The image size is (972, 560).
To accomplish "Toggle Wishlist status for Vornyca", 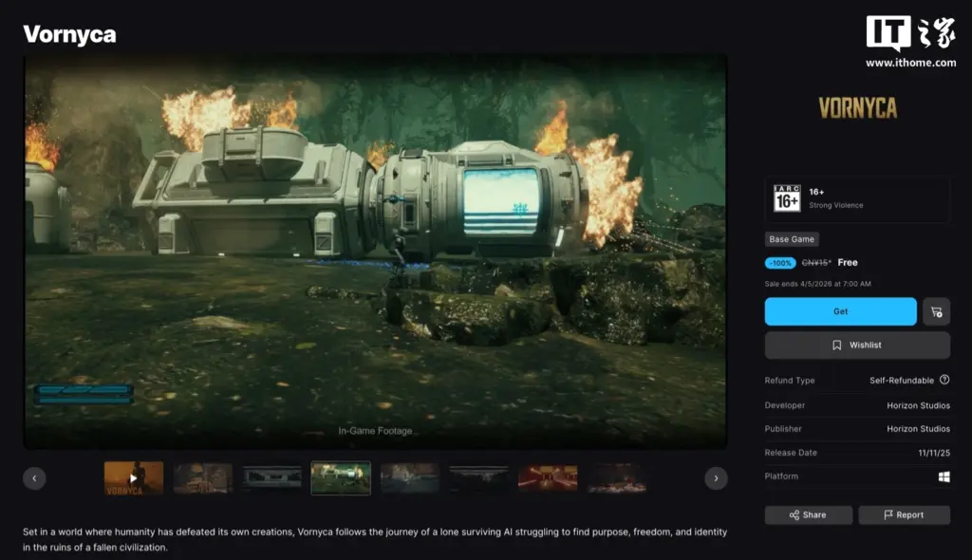I will click(856, 345).
